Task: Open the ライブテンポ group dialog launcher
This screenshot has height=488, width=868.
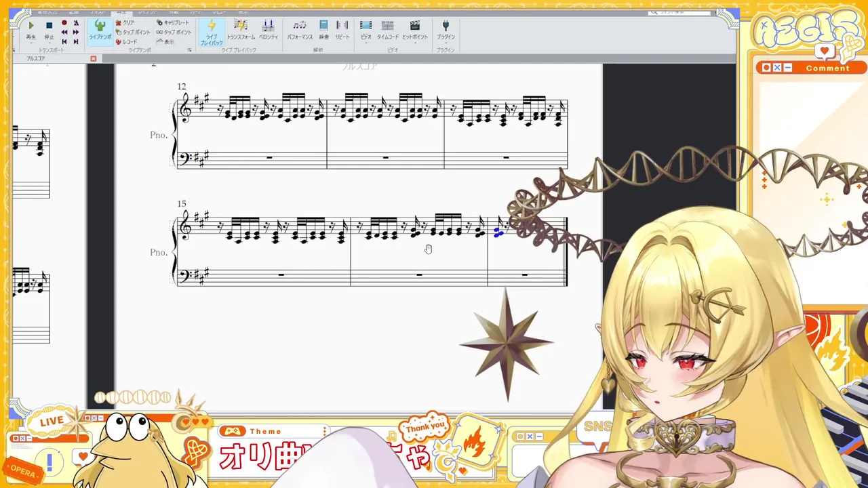Action: click(x=190, y=50)
